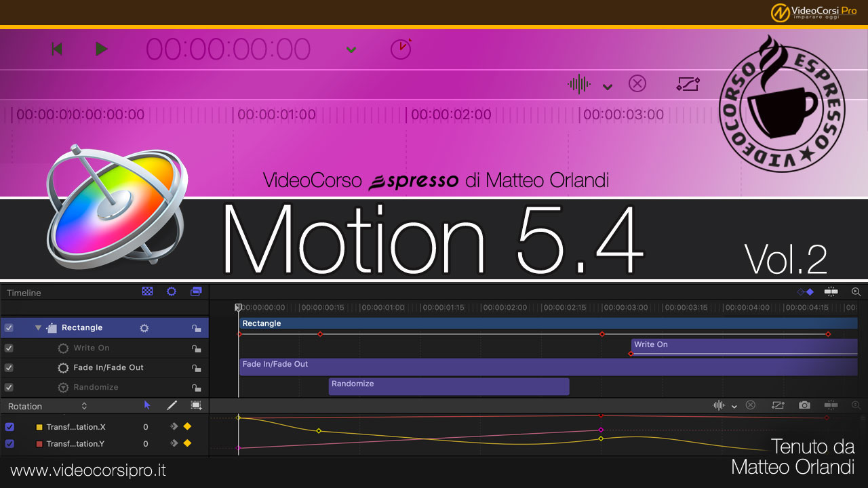868x488 pixels.
Task: Select the Write On clip in the timeline
Action: [x=745, y=346]
